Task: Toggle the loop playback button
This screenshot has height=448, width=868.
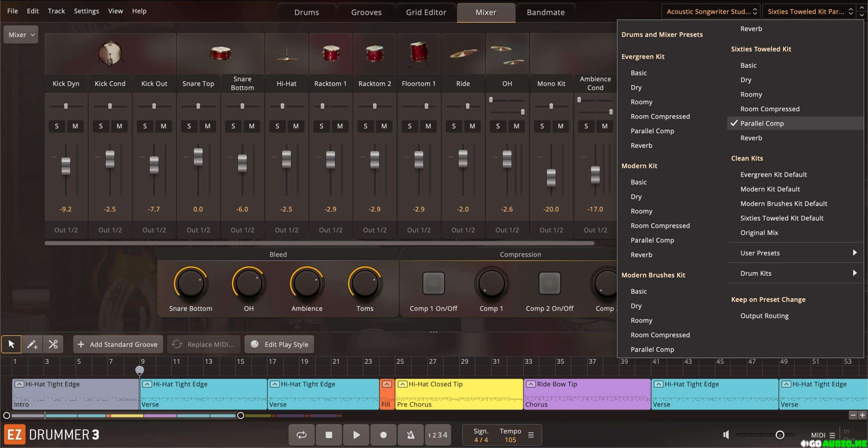Action: pyautogui.click(x=301, y=435)
